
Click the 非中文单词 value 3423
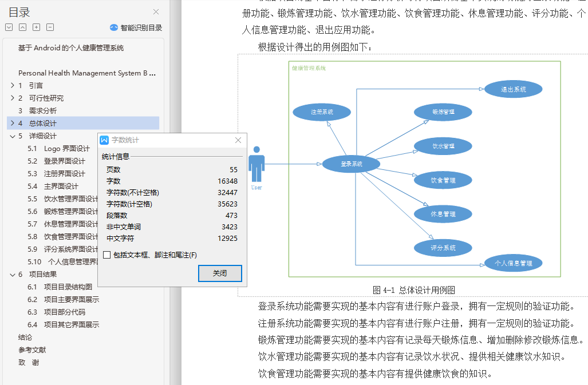(x=230, y=227)
